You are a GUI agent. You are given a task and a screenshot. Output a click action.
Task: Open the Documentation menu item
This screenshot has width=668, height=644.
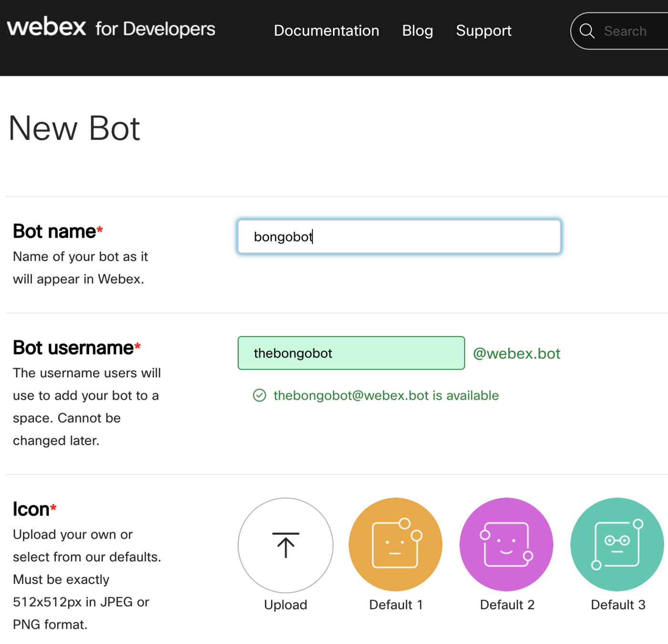[326, 31]
